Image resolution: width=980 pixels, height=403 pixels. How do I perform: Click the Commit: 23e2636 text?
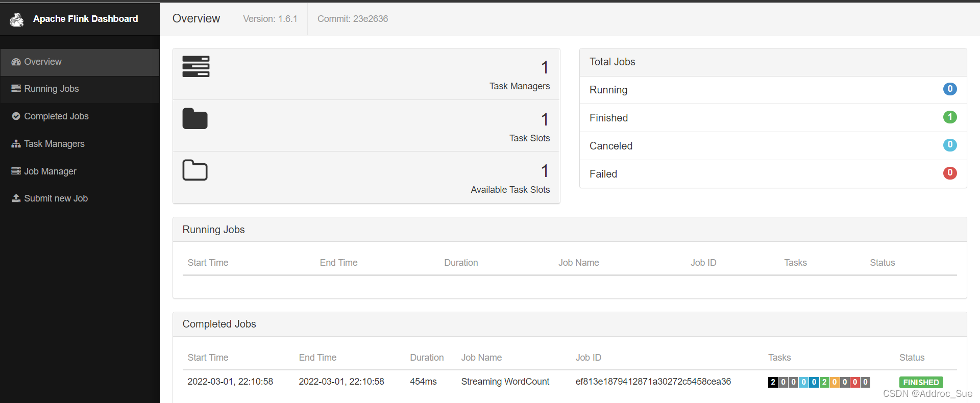pyautogui.click(x=353, y=19)
